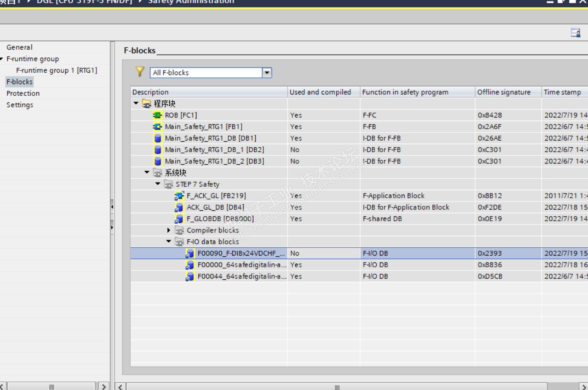Click the F00090_F-DI8x24VDCHF database icon
Screen dimensions: 588x390
(190, 254)
